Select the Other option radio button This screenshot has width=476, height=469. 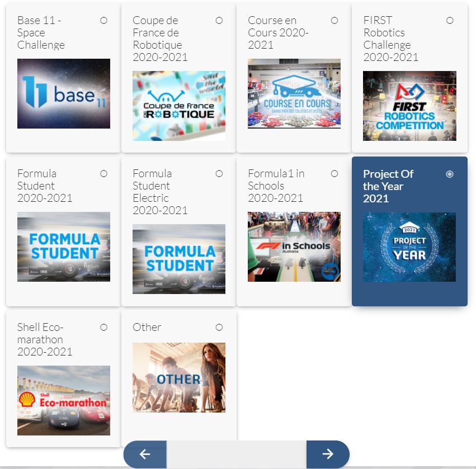pos(219,328)
